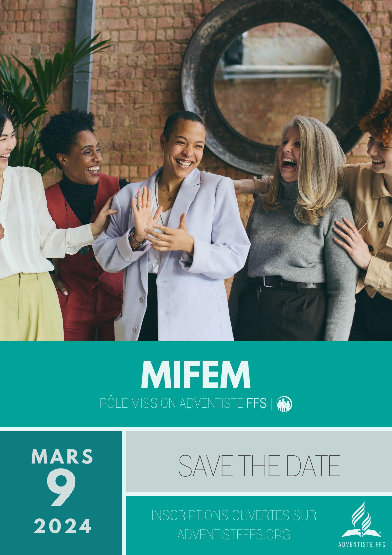Click the bold FFS text
Image resolution: width=392 pixels, height=555 pixels.
257,404
